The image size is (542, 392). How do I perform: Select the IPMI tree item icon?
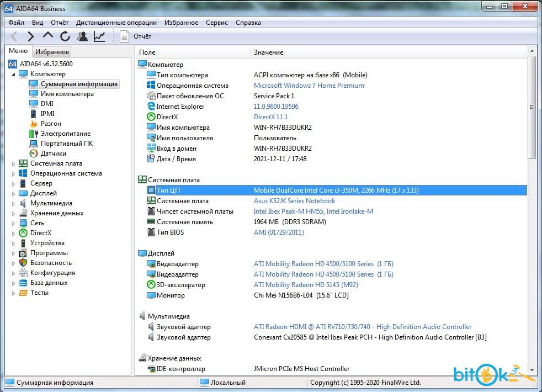click(x=34, y=114)
